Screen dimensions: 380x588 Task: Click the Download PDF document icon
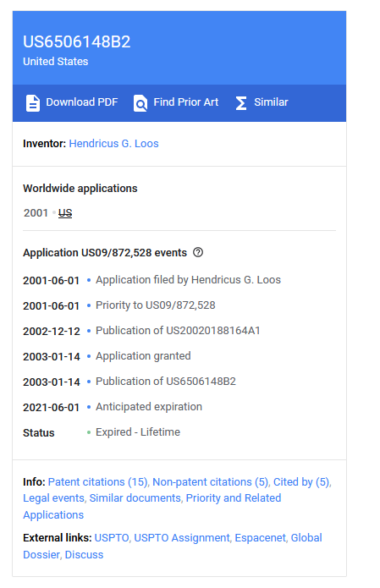point(33,103)
